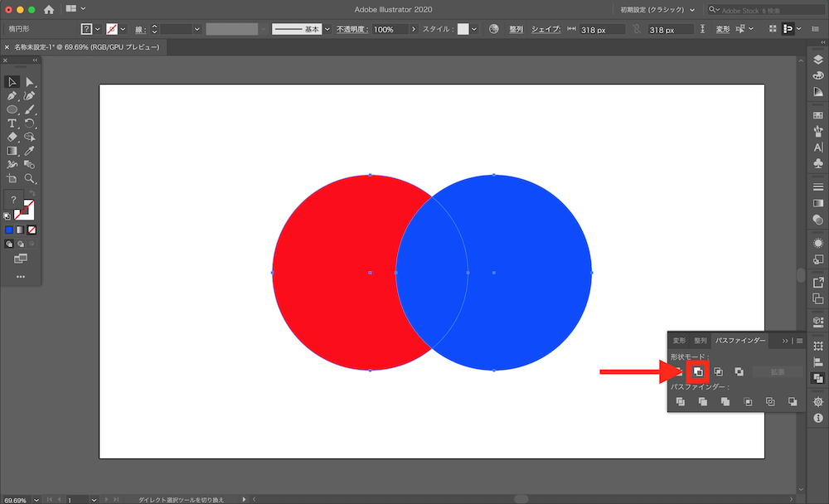Reset to default fill and stroke
The height and width of the screenshot is (504, 829).
[x=7, y=216]
